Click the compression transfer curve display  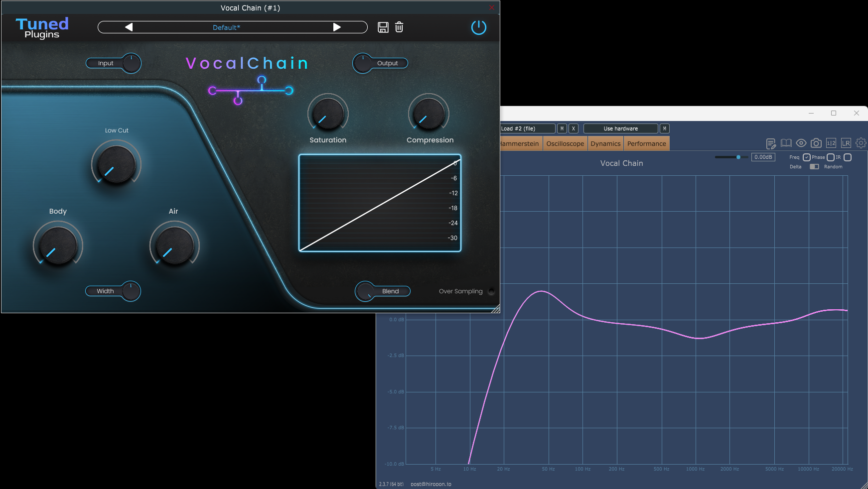pyautogui.click(x=380, y=203)
